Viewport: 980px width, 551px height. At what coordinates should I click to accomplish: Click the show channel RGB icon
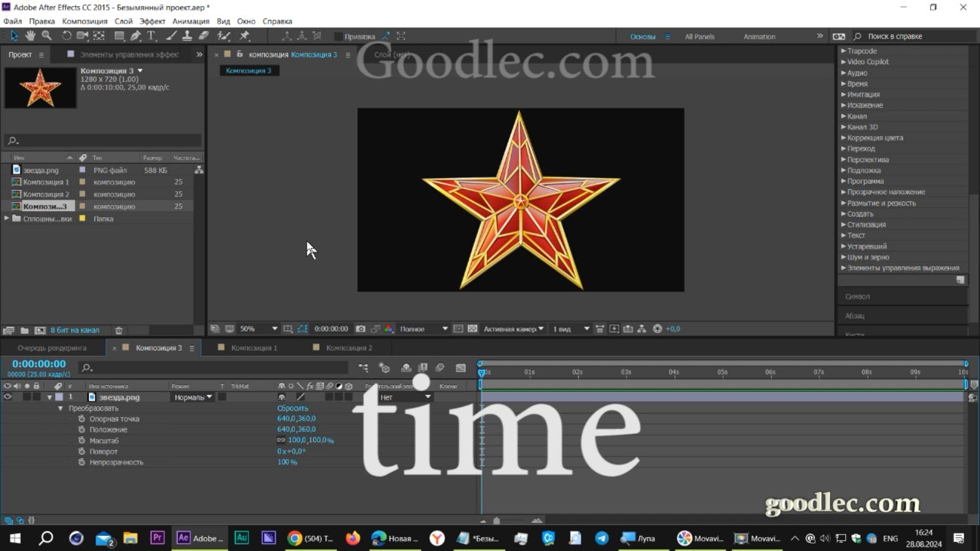388,329
